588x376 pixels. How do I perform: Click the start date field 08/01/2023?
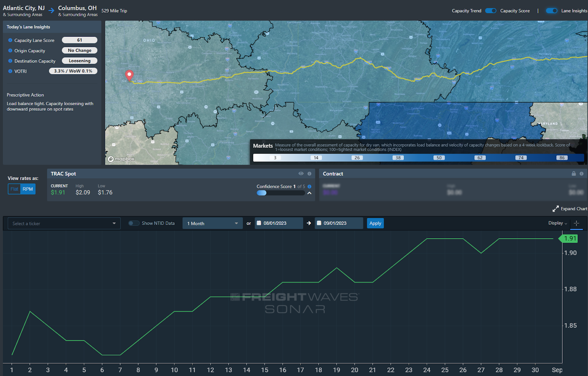[x=279, y=223]
